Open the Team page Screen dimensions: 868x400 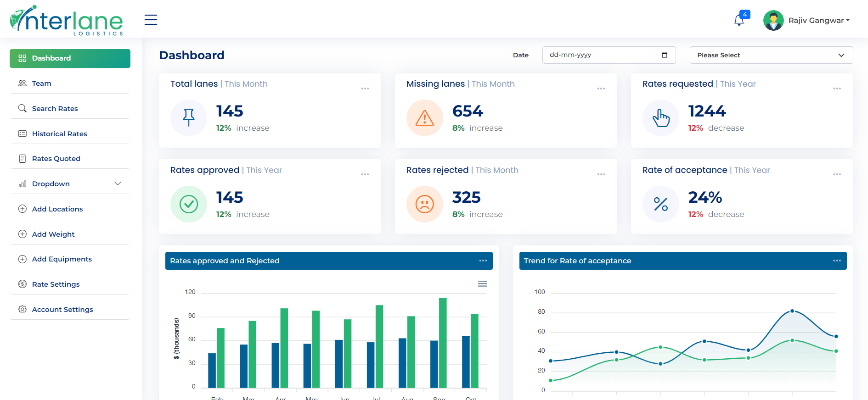coord(70,83)
